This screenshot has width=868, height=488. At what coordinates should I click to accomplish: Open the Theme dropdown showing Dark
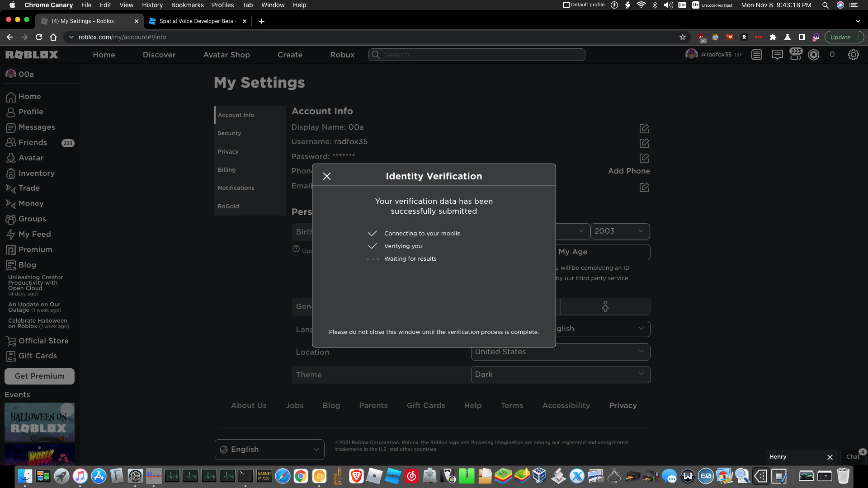(x=560, y=374)
